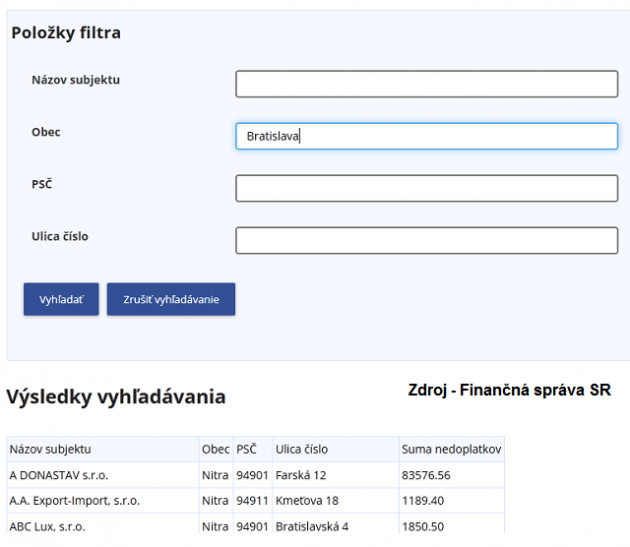Viewport: 630px width, 547px height.
Task: Click the amount 83576.56 cell
Action: [452, 475]
